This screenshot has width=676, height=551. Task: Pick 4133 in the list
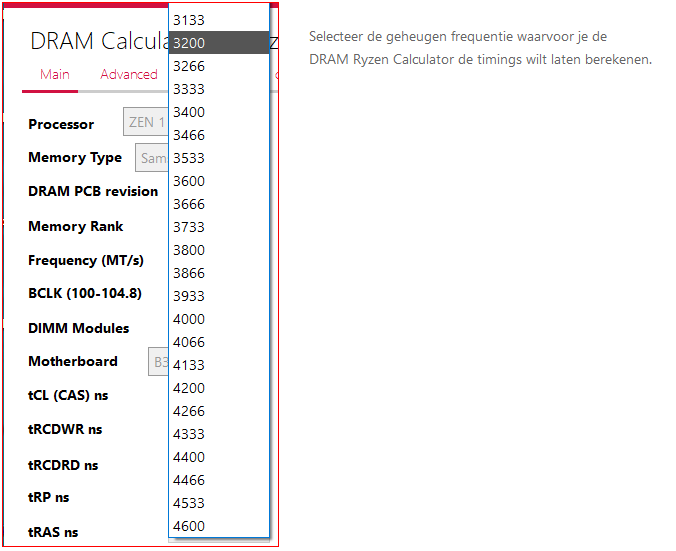pos(219,365)
